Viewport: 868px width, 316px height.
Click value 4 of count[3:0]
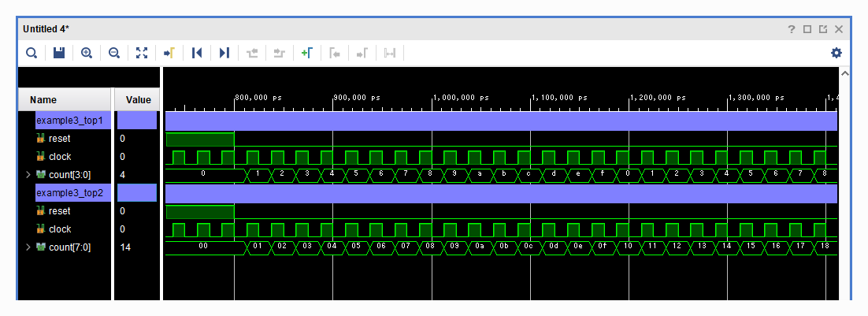pos(123,175)
